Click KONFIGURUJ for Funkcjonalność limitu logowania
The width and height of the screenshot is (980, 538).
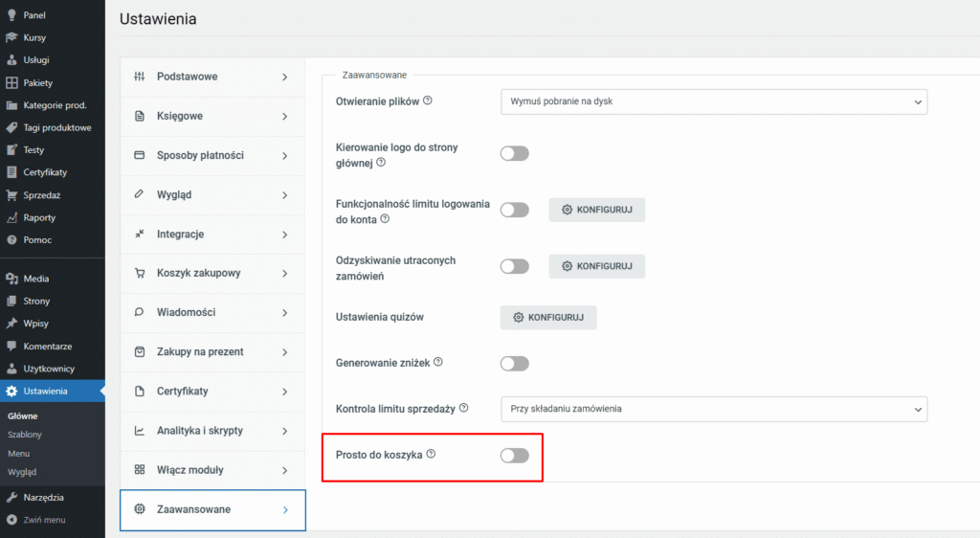coord(597,210)
